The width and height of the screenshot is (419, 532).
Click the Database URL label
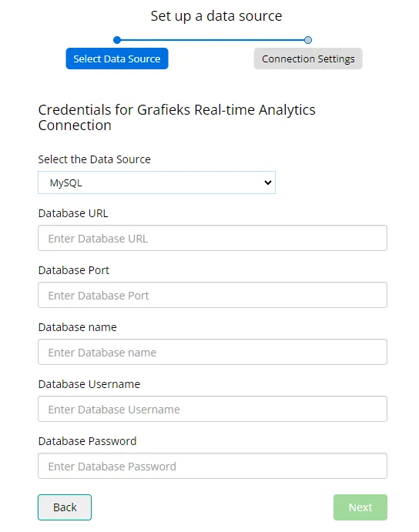pyautogui.click(x=73, y=213)
